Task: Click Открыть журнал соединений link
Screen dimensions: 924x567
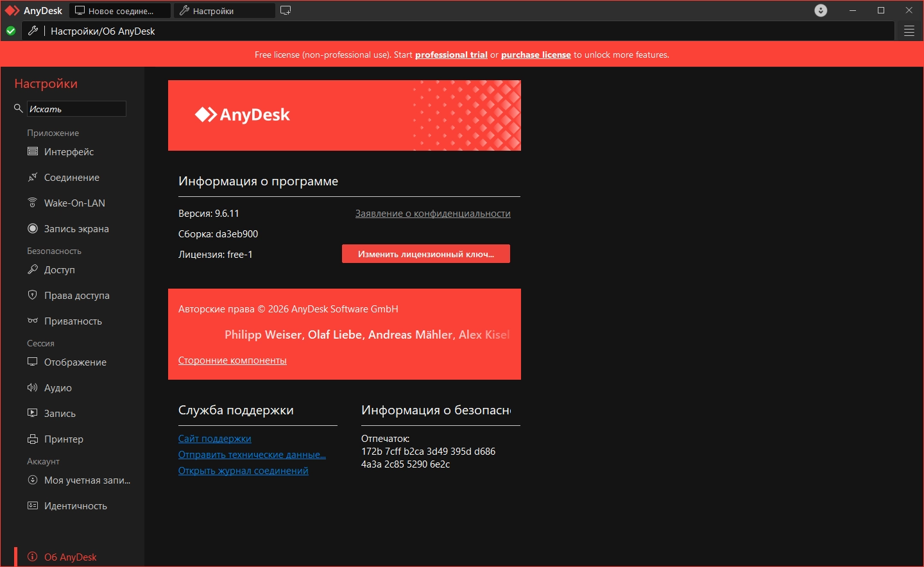Action: [243, 471]
